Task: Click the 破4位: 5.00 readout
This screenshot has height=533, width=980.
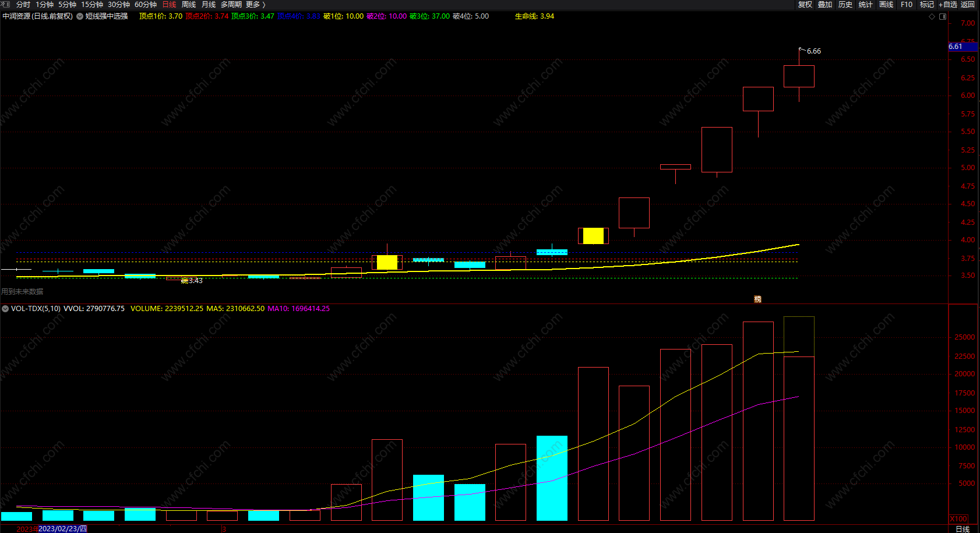Action: coord(471,16)
